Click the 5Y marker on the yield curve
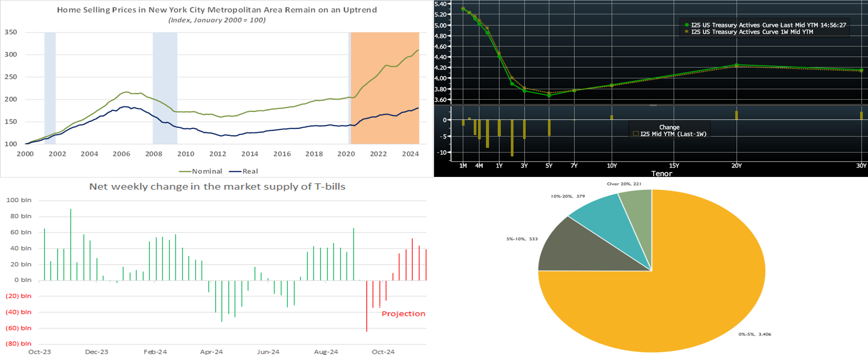 [x=549, y=95]
